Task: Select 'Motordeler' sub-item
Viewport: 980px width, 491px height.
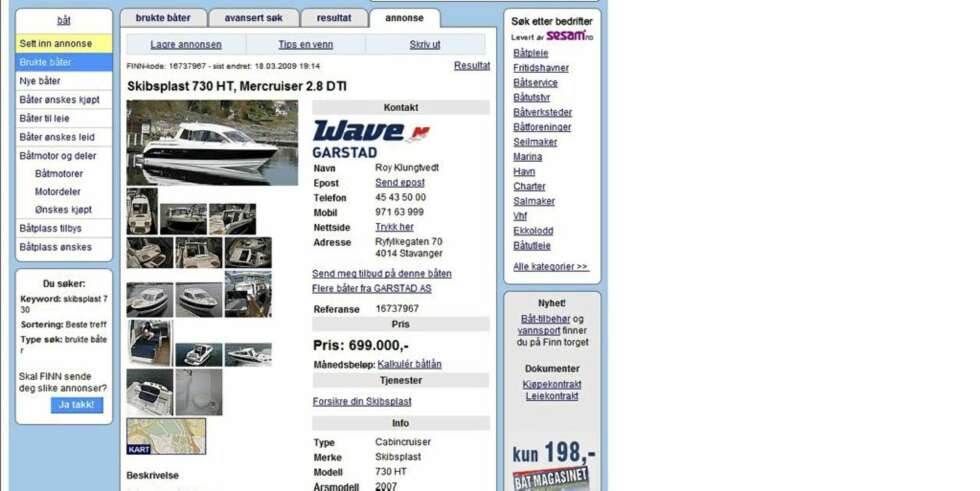Action: pos(58,192)
